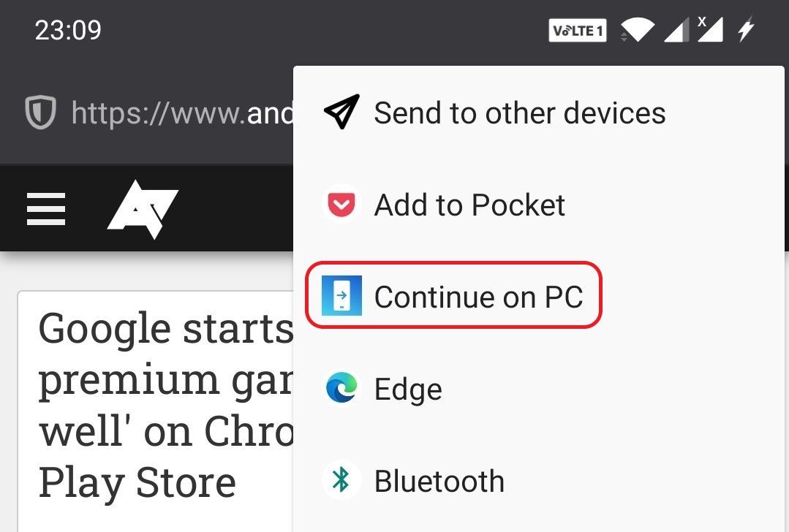Select 'Bluetooth' from the share menu
This screenshot has width=789, height=532.
pyautogui.click(x=439, y=480)
